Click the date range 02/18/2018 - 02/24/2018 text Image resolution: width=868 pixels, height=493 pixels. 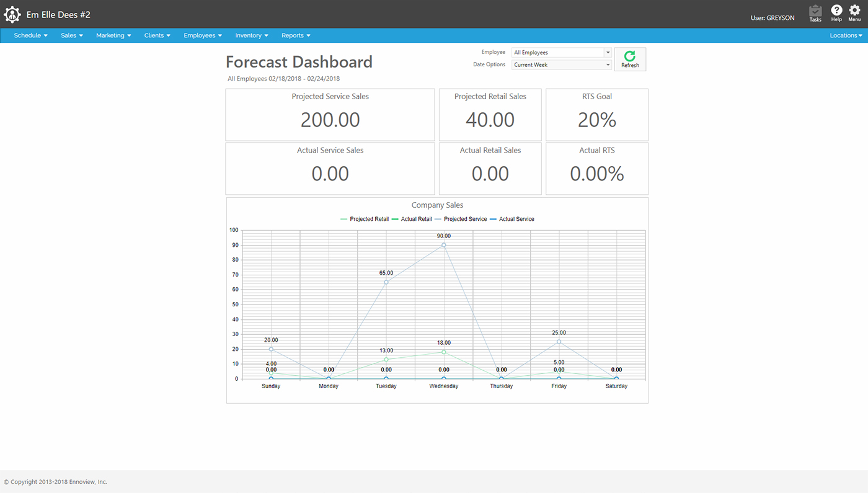[x=304, y=79]
